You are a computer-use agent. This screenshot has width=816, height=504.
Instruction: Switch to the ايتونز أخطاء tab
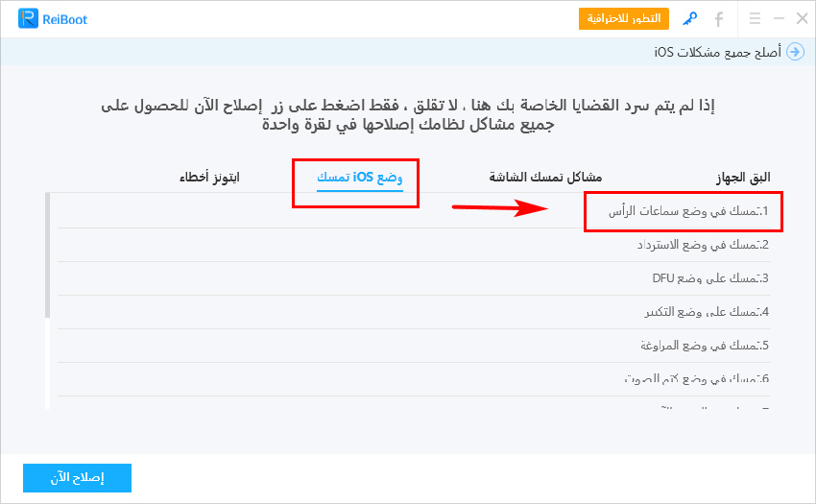209,177
